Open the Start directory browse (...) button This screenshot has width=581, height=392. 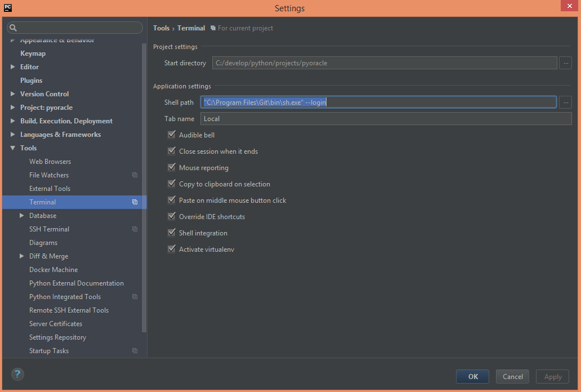click(x=565, y=63)
